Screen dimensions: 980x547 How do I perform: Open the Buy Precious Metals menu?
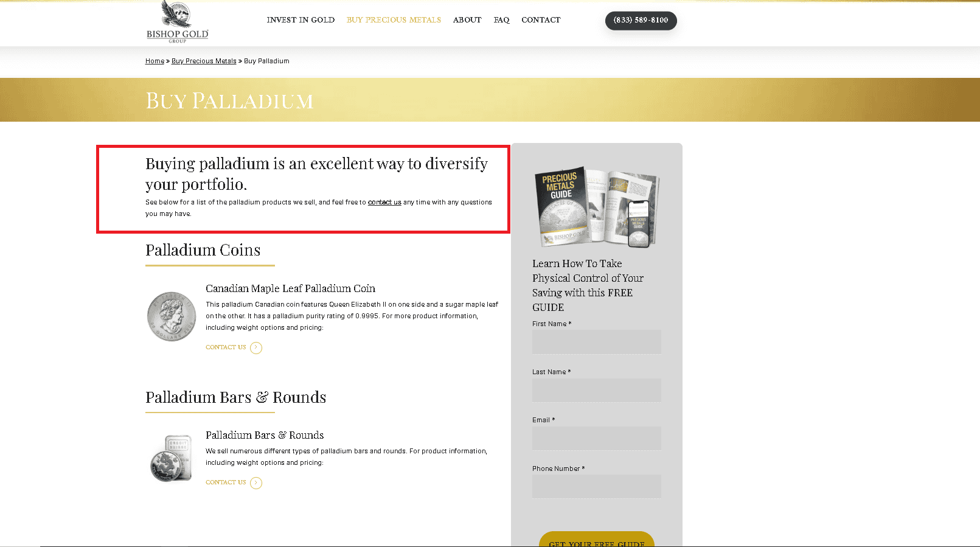[394, 20]
